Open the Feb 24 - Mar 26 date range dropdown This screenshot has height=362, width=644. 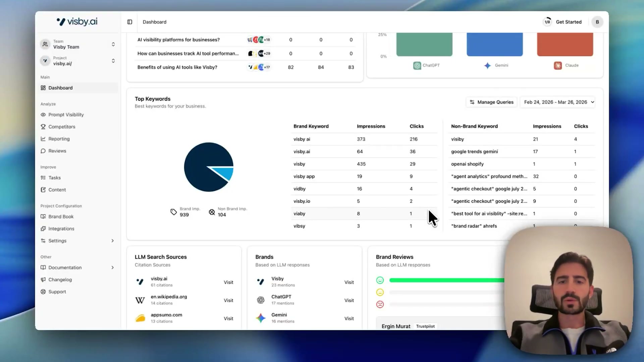click(557, 102)
